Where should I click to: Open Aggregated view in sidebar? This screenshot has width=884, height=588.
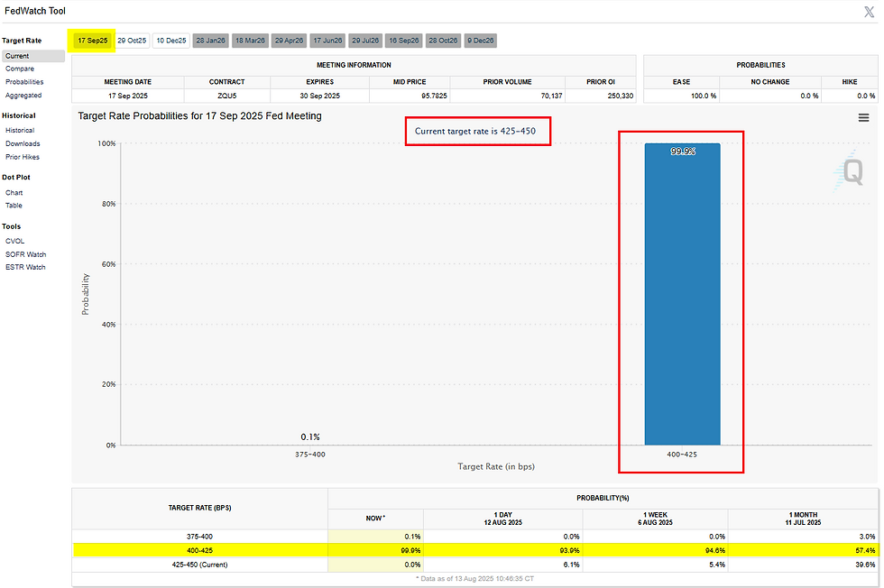coord(23,96)
